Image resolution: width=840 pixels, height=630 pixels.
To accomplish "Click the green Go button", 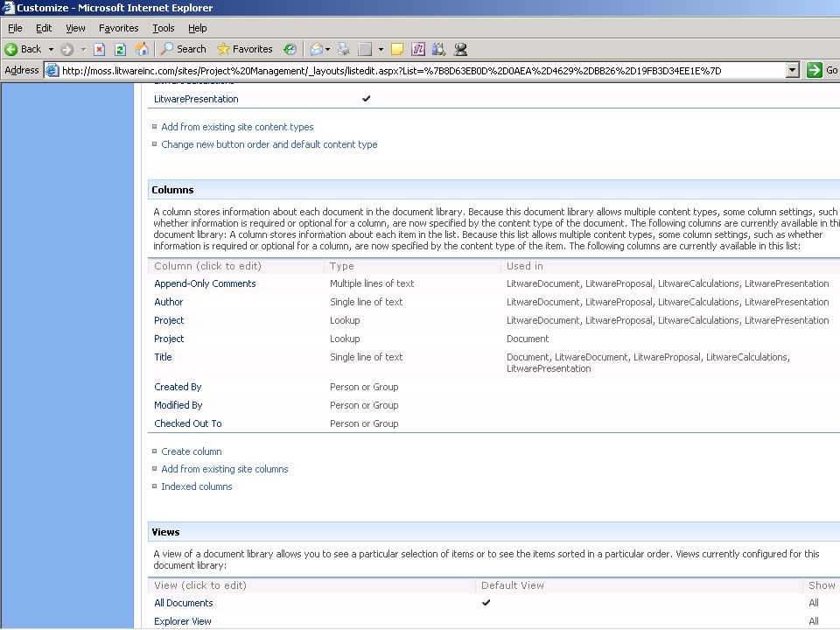I will (822, 70).
